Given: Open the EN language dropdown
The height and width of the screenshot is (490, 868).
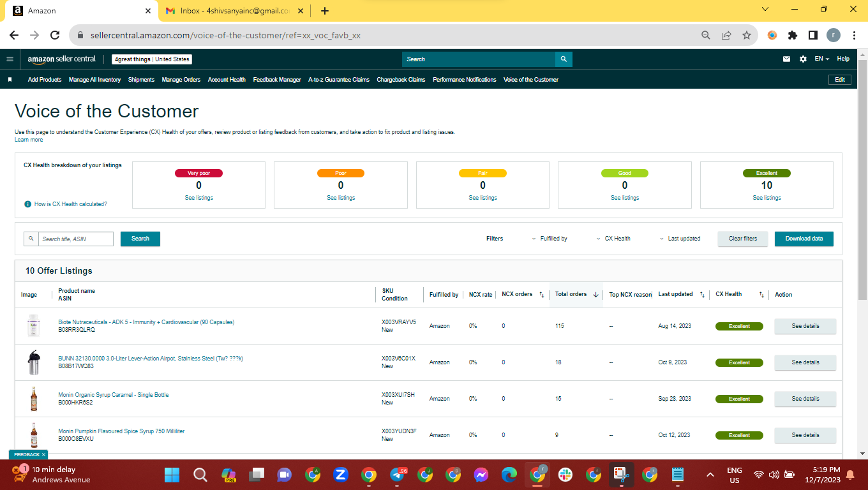Looking at the screenshot, I should 821,59.
